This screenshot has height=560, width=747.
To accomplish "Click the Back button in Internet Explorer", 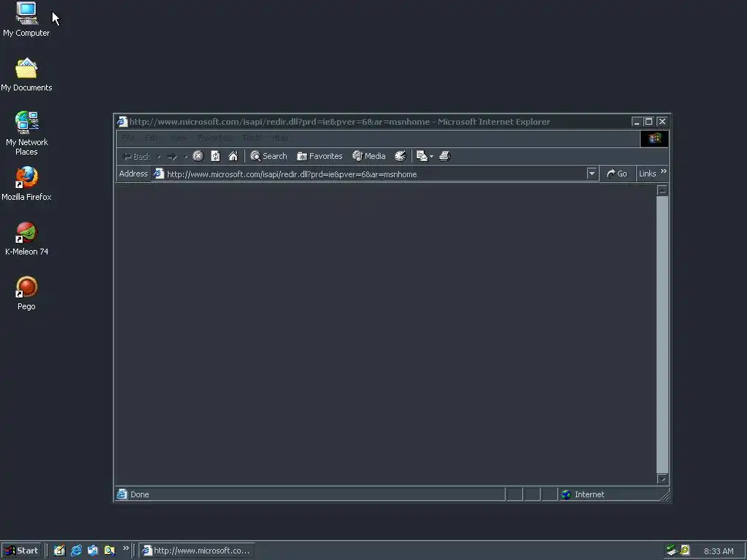I will click(136, 156).
